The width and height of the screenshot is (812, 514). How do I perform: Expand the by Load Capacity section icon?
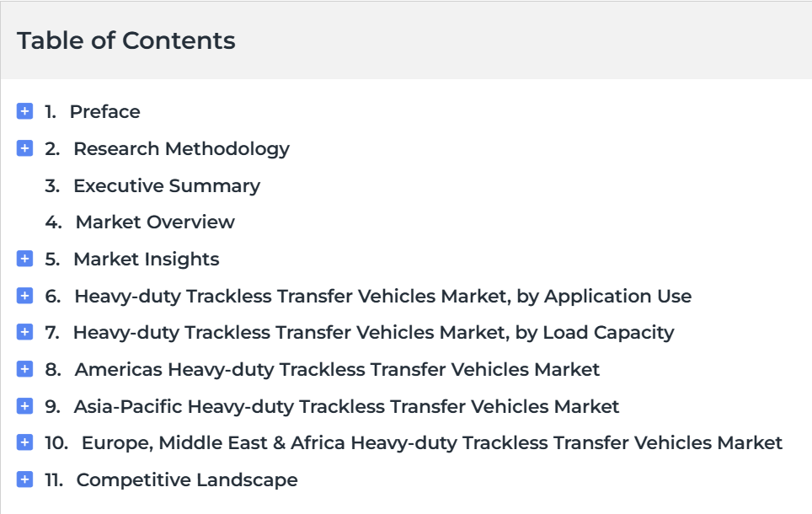(25, 332)
